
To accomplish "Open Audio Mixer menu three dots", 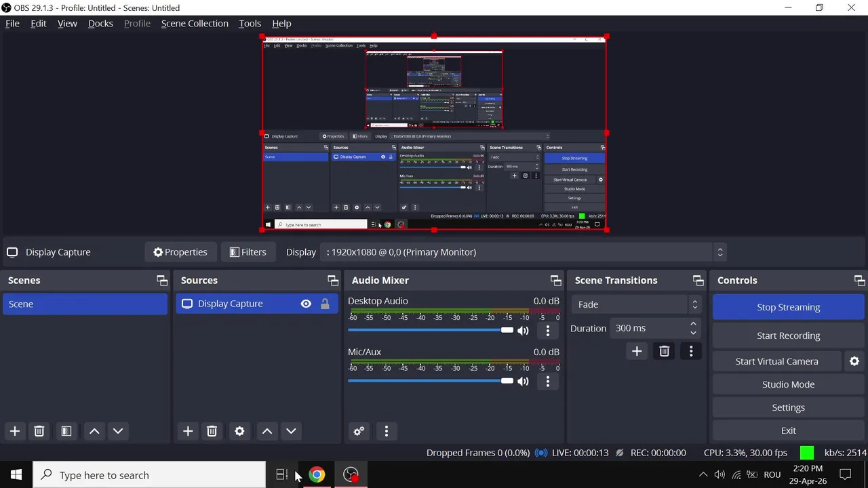I will 387,431.
